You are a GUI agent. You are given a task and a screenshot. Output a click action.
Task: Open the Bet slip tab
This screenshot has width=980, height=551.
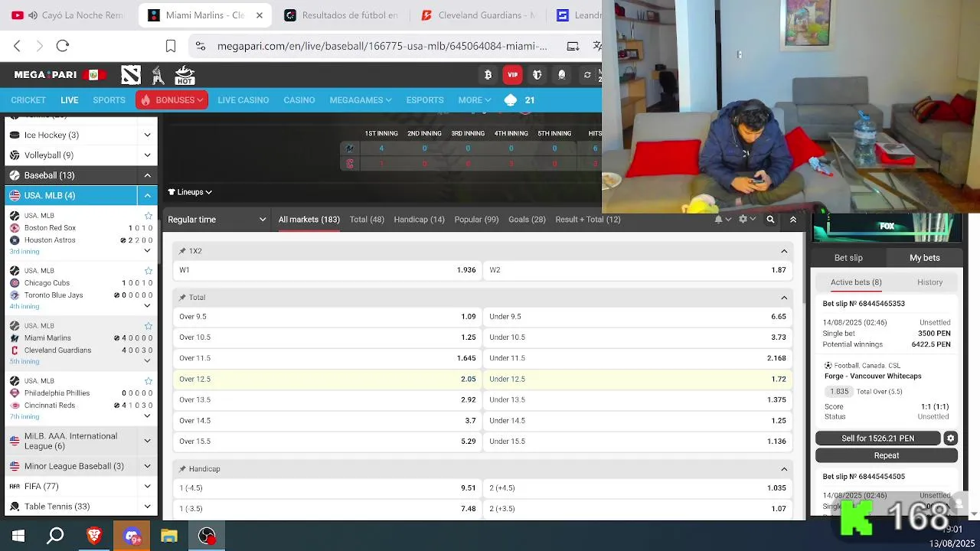pos(848,258)
